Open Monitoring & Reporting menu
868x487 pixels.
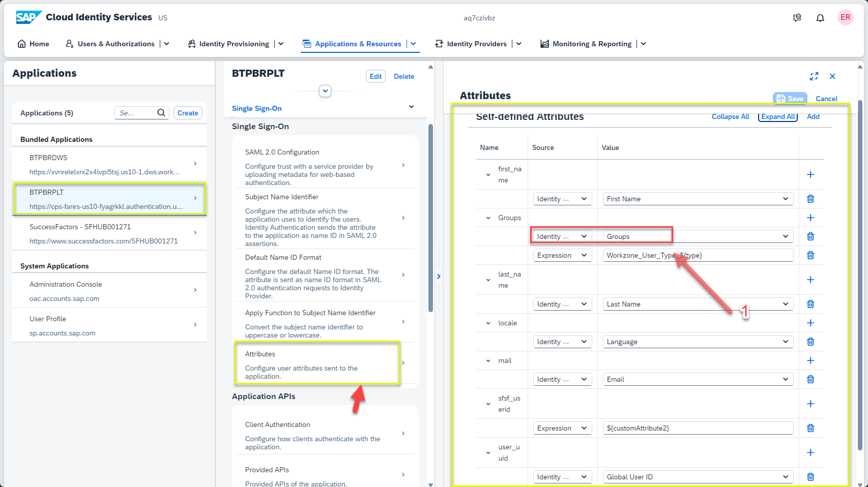586,44
